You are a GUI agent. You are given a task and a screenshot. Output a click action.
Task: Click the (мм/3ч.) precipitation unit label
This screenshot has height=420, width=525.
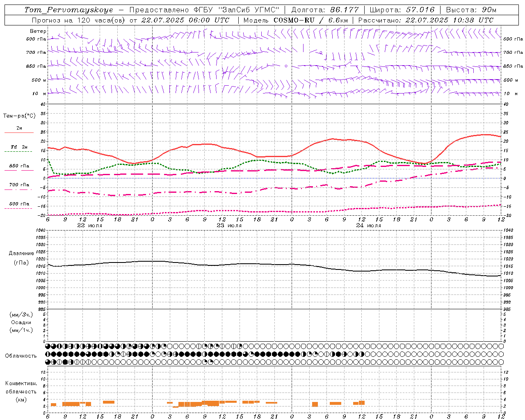[x=21, y=315]
